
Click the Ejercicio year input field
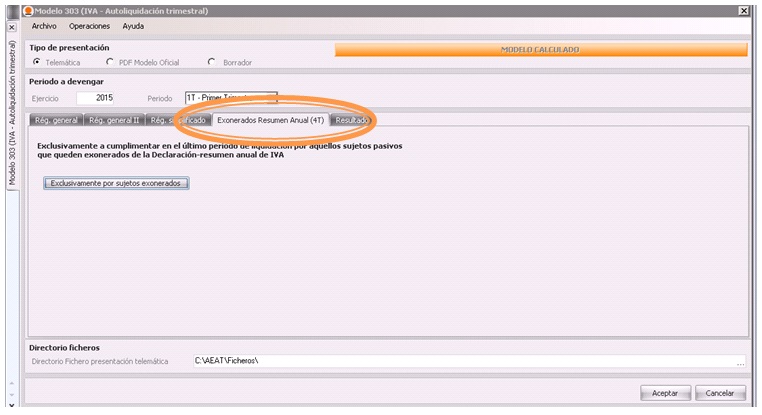[96, 98]
